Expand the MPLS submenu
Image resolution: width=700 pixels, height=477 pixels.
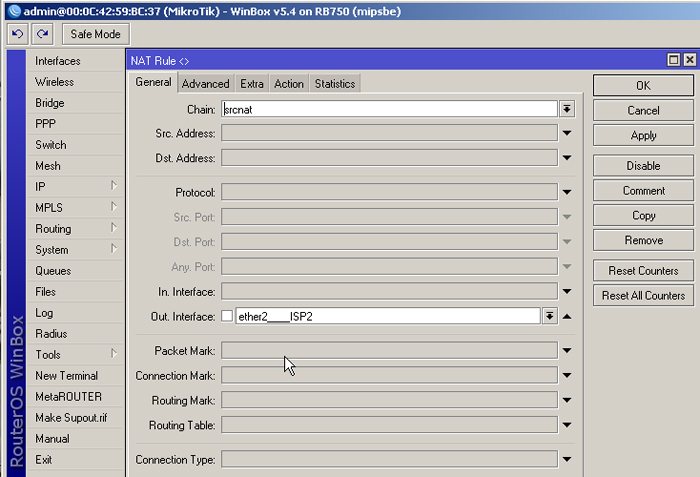click(75, 208)
